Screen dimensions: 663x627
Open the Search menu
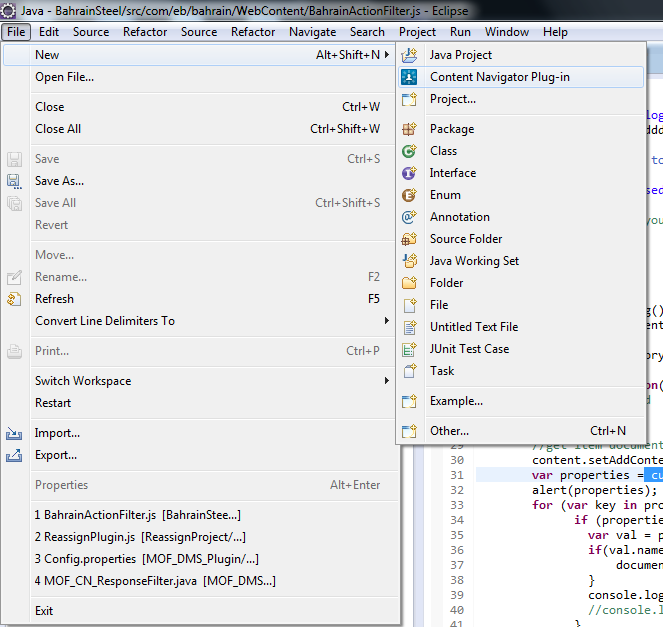point(367,32)
